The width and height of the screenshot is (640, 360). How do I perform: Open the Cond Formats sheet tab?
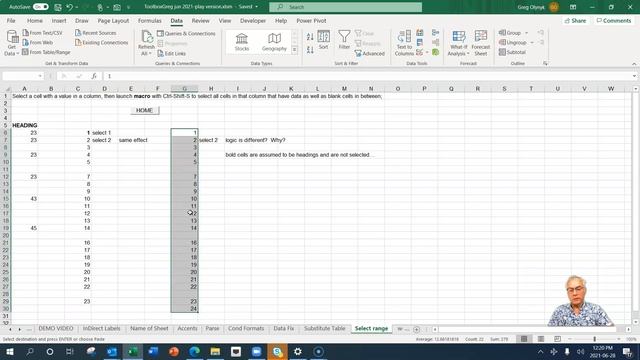coord(246,329)
